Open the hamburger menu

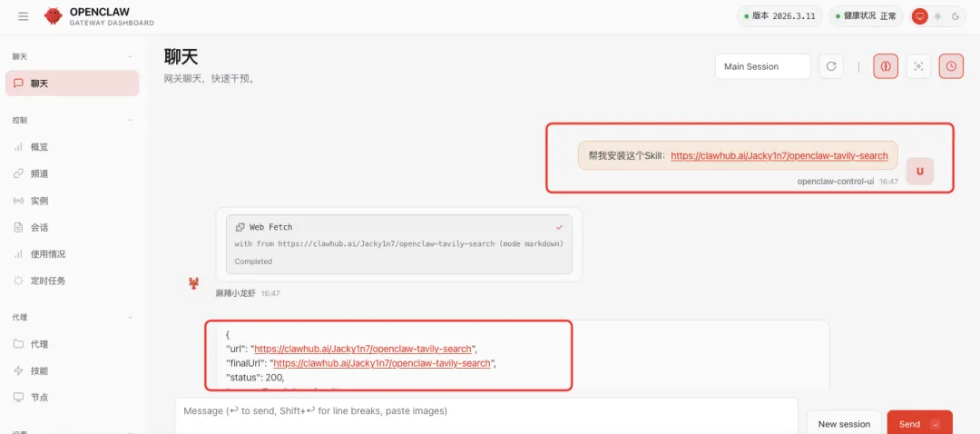[23, 16]
